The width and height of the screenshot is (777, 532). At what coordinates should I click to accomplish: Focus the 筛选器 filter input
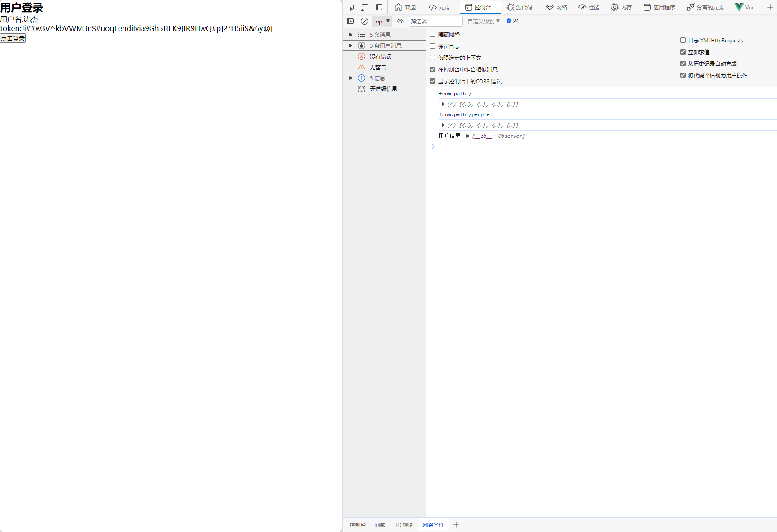pos(436,21)
